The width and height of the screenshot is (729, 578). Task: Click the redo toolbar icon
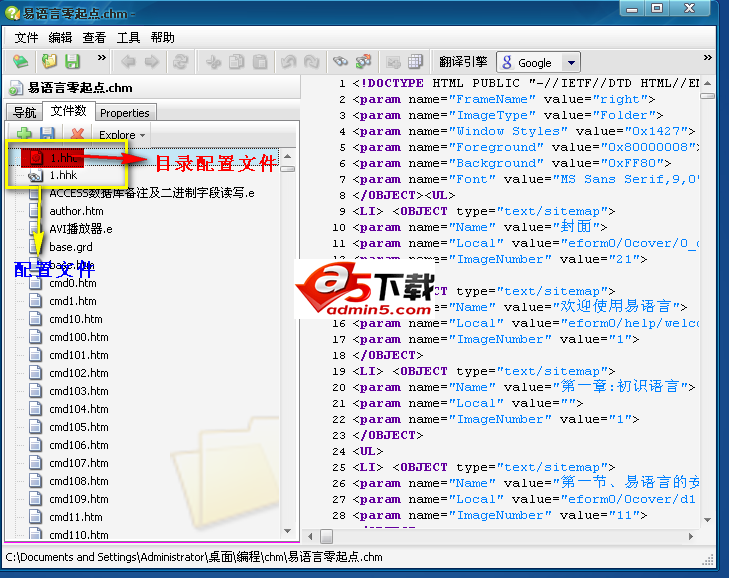[311, 62]
